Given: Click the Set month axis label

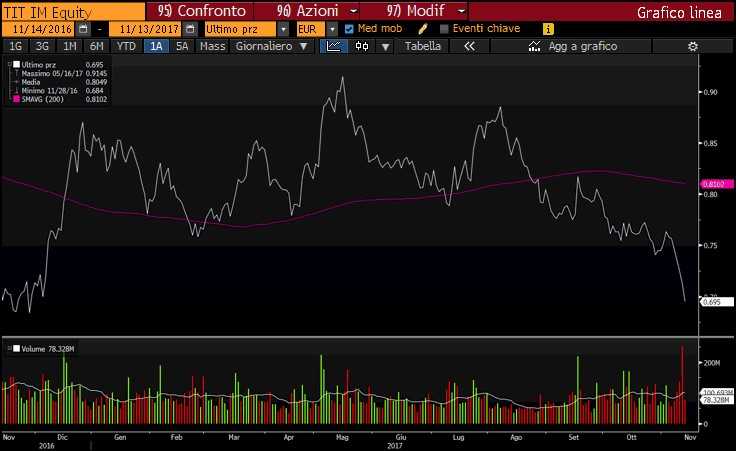Looking at the screenshot, I should (574, 437).
